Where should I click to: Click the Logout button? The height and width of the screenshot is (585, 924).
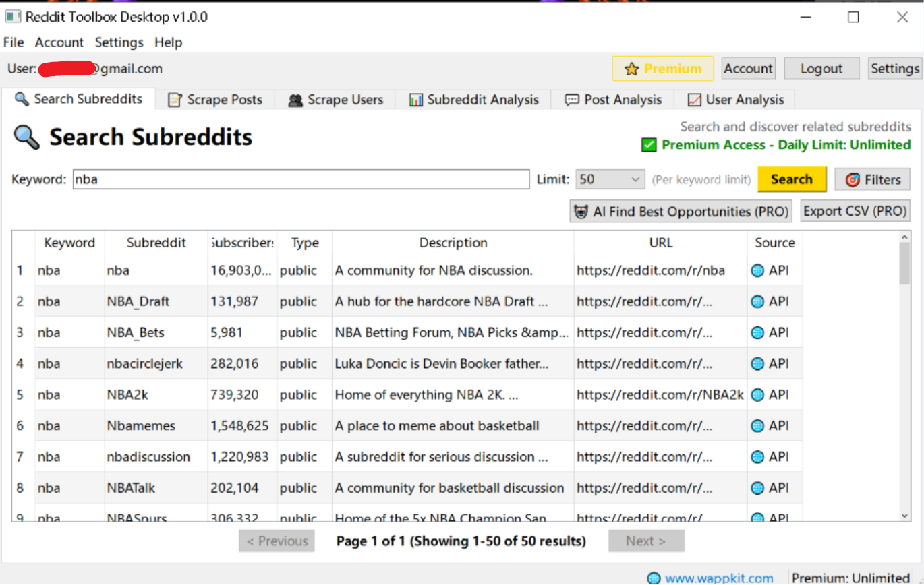click(x=821, y=68)
